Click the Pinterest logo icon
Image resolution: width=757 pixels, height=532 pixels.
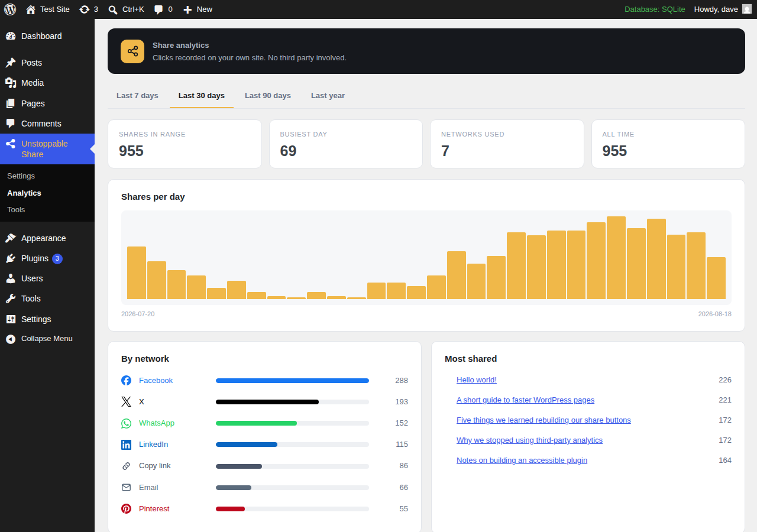pos(126,509)
